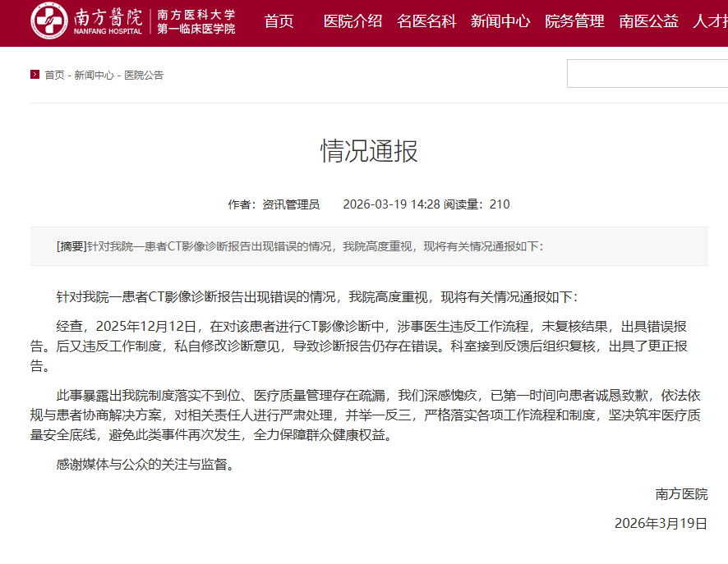The height and width of the screenshot is (564, 728).
Task: Click 首页 in the breadcrumb trail
Action: coord(54,75)
